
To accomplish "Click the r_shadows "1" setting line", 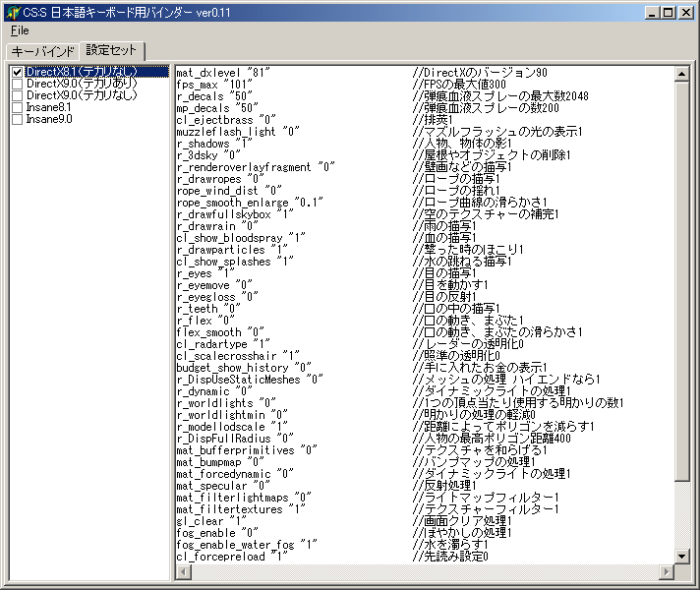I will [x=215, y=144].
